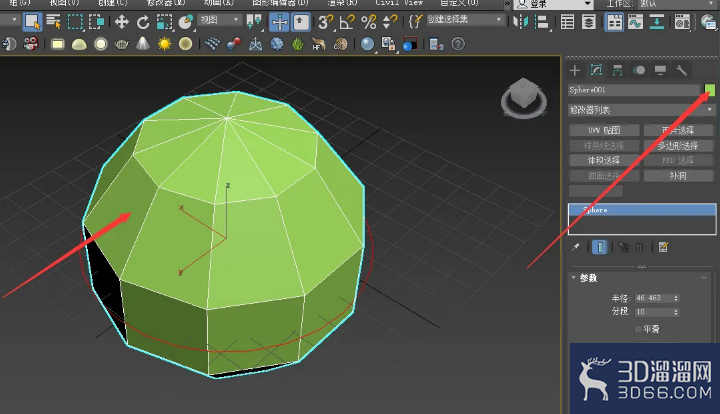This screenshot has width=720, height=414.
Task: Click the Pin Stack icon
Action: click(x=575, y=247)
